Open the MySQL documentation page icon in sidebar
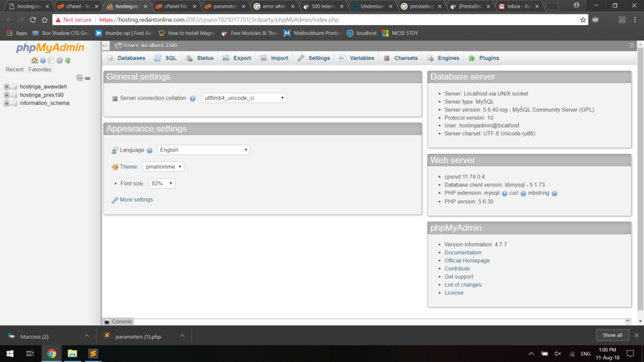The height and width of the screenshot is (362, 644). tap(51, 61)
